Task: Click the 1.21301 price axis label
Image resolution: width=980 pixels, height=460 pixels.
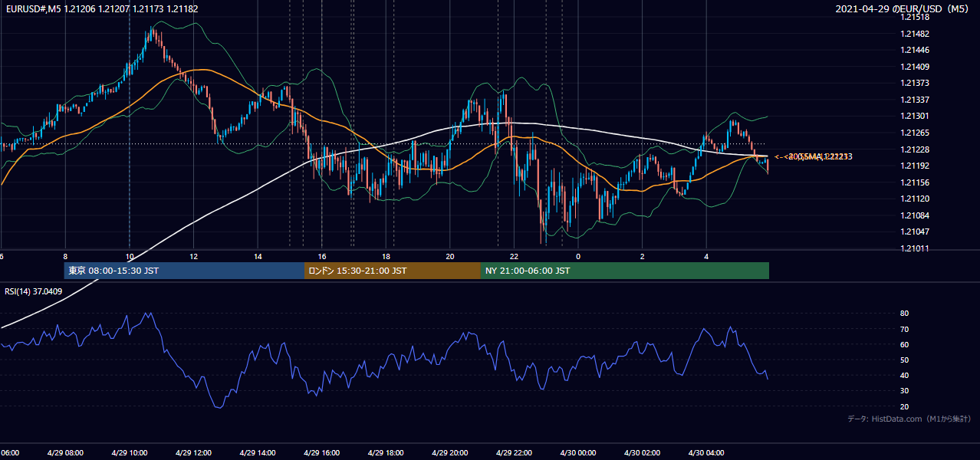Action: (916, 117)
